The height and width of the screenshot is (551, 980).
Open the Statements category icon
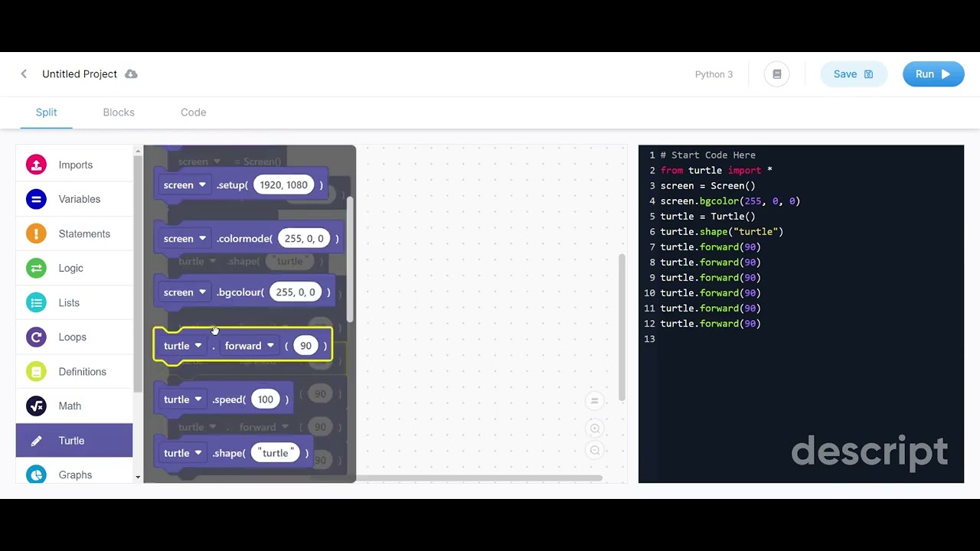[x=36, y=233]
